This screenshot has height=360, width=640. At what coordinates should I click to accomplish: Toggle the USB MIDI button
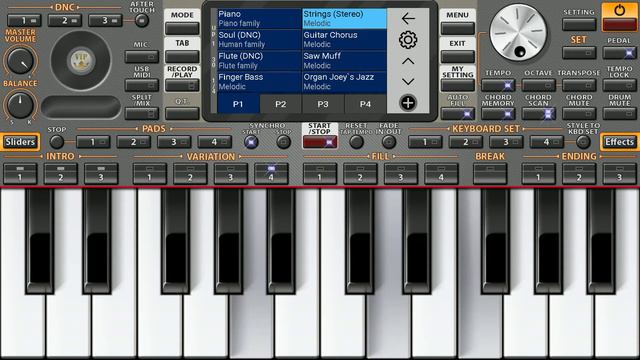click(142, 85)
